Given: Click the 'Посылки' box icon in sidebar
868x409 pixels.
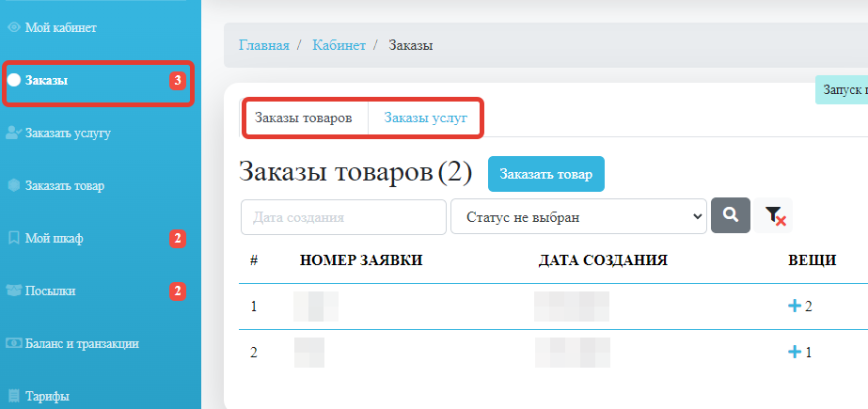Looking at the screenshot, I should [x=13, y=291].
